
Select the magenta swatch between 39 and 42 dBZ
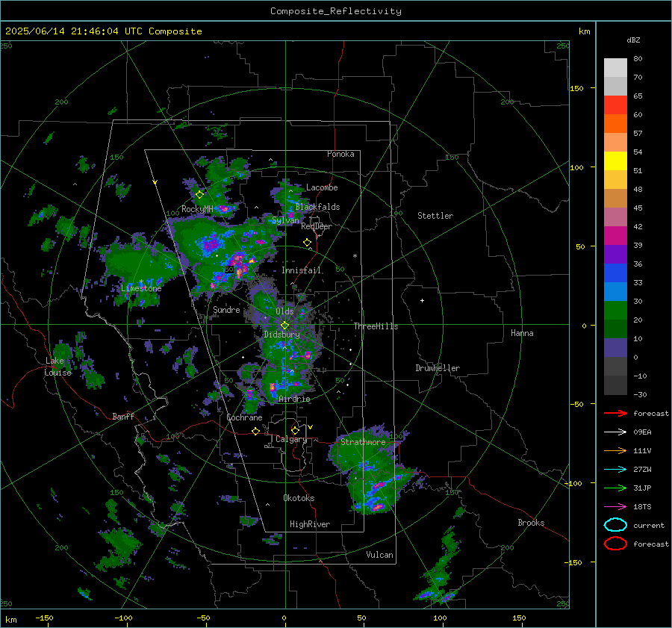(x=615, y=236)
